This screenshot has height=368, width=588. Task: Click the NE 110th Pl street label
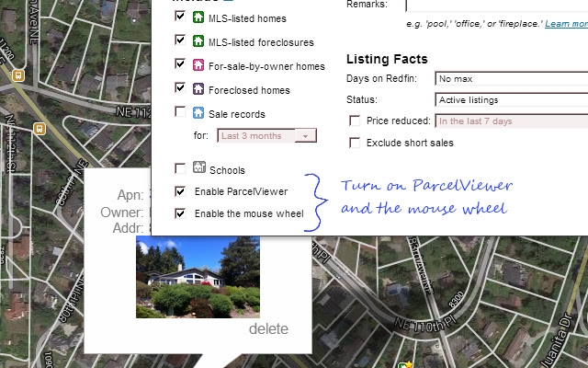coord(426,325)
